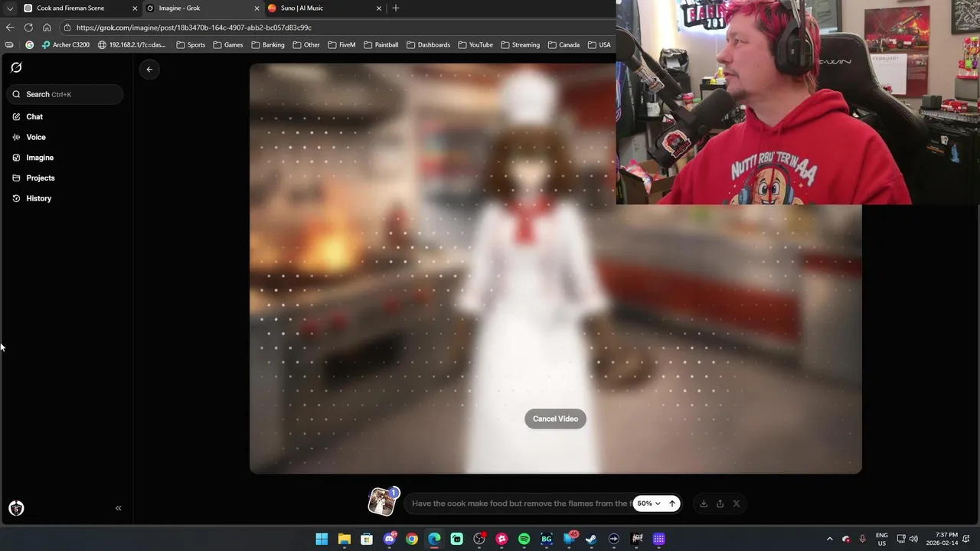Screen dimensions: 980x551
Task: Open the Windows Start menu
Action: [322, 539]
